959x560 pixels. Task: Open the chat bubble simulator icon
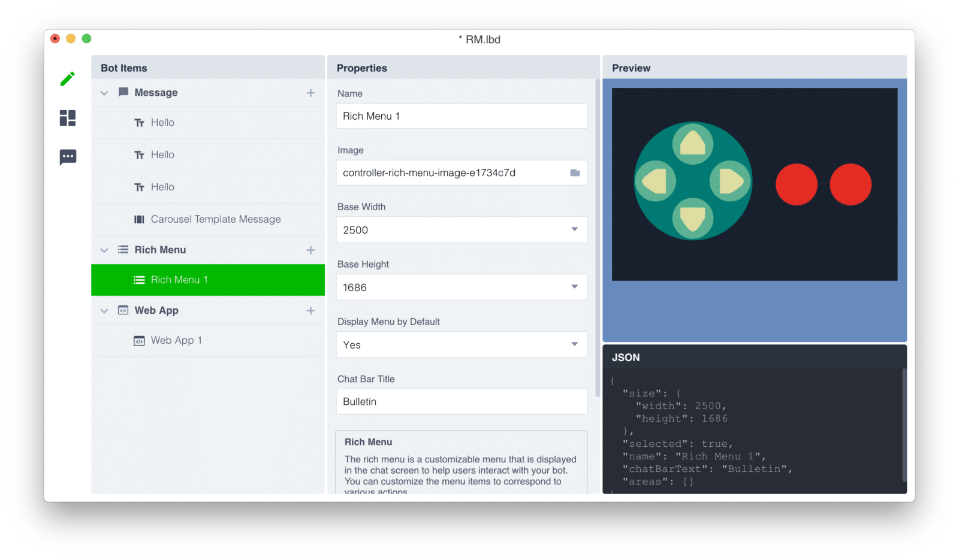[68, 157]
